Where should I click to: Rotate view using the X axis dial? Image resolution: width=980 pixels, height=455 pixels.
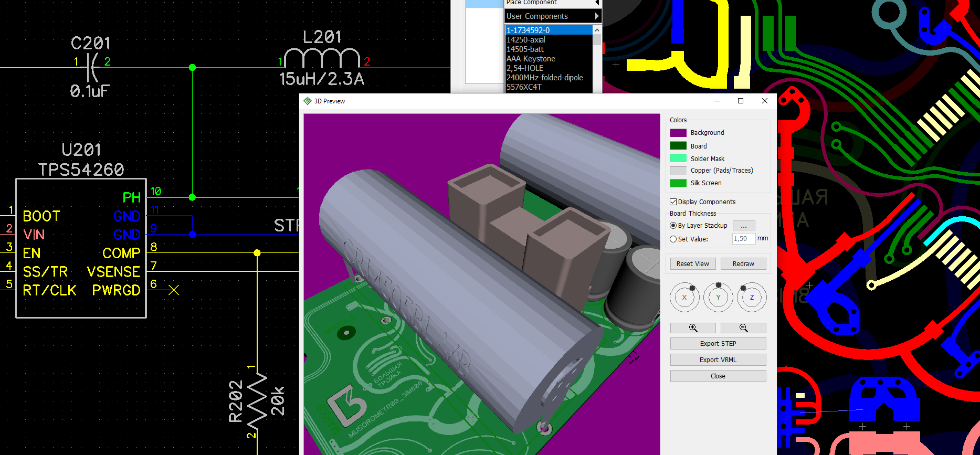point(684,297)
